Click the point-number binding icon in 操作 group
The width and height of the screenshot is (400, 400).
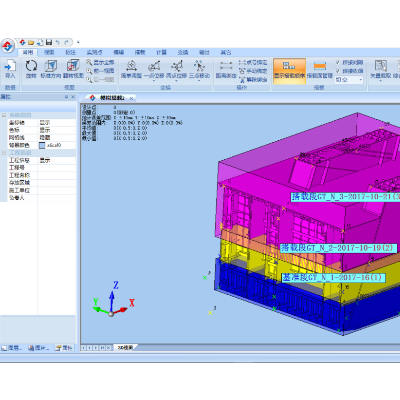242,62
